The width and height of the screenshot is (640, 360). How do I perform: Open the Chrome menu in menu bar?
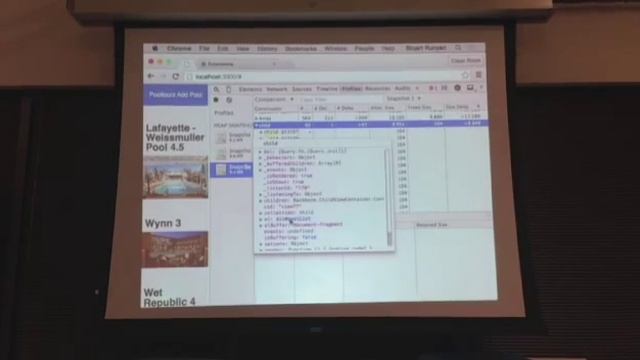pyautogui.click(x=179, y=48)
